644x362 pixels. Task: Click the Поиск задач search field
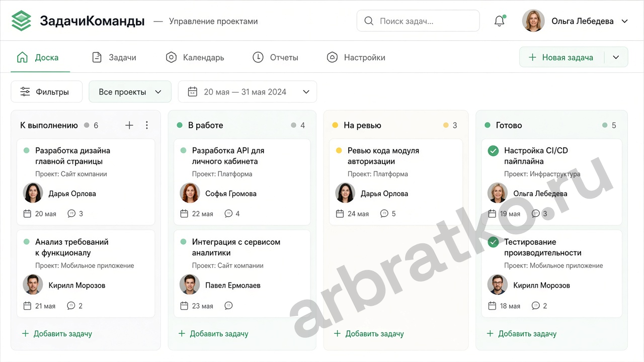[418, 21]
